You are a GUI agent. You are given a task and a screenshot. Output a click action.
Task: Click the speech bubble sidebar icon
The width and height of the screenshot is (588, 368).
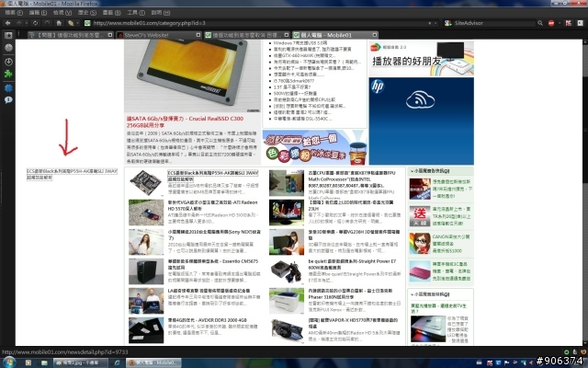[x=8, y=100]
